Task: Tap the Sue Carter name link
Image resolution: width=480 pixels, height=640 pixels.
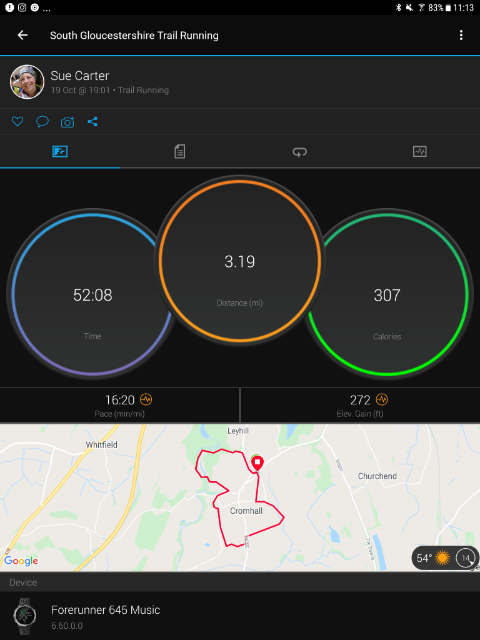Action: [80, 76]
